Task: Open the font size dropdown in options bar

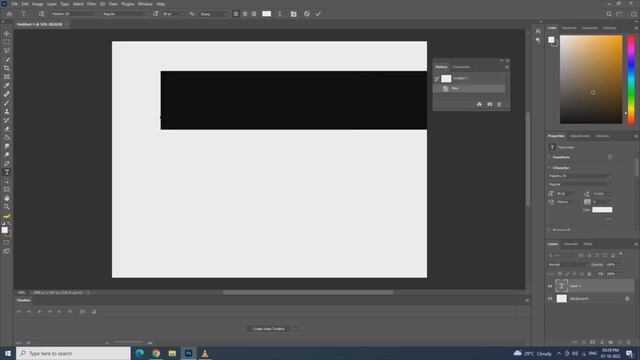Action: pos(182,14)
